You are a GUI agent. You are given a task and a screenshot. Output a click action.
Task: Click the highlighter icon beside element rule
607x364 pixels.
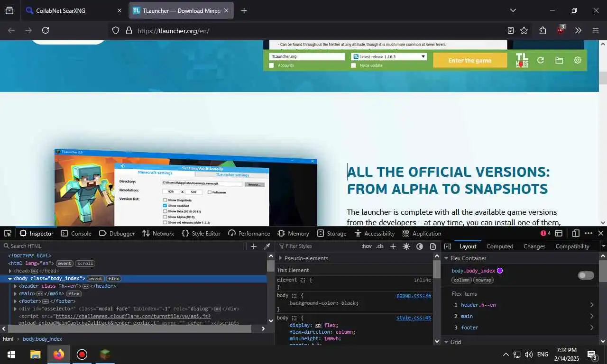(x=303, y=280)
